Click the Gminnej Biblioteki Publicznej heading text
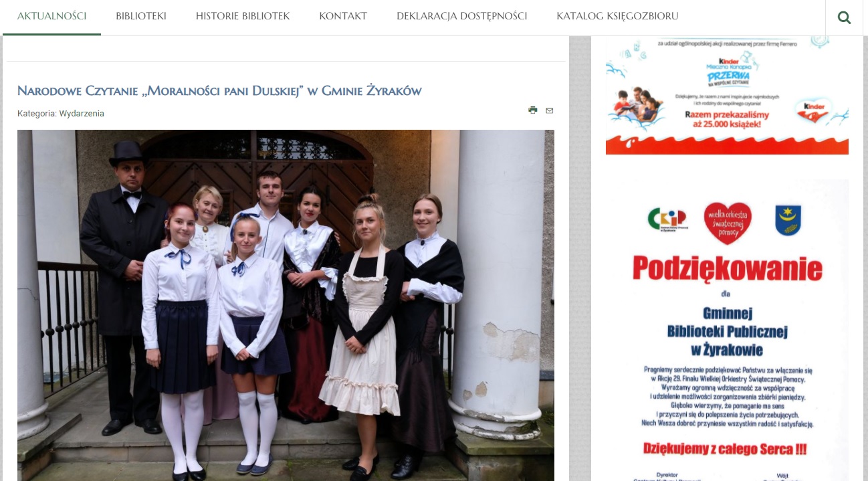This screenshot has width=868, height=481. [x=727, y=330]
